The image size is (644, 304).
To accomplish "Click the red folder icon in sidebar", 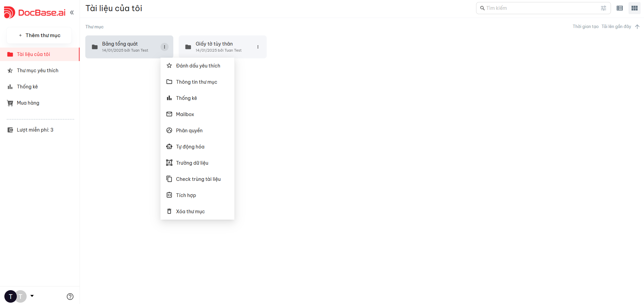I will pyautogui.click(x=10, y=54).
